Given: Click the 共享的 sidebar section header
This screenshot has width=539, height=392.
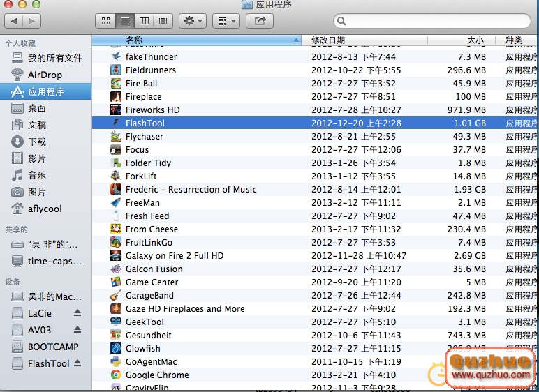Looking at the screenshot, I should click(16, 229).
